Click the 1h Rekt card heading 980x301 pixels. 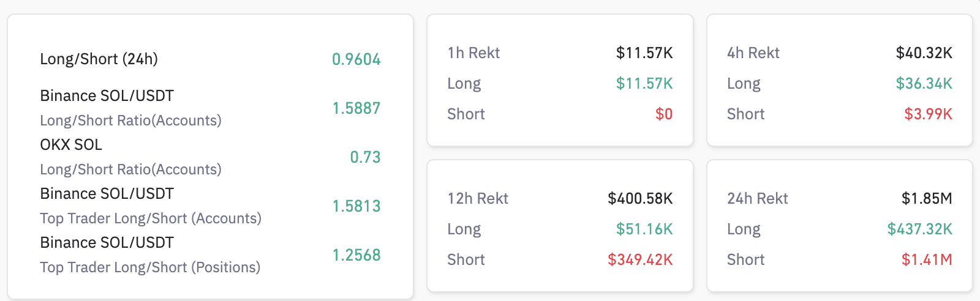click(x=473, y=53)
